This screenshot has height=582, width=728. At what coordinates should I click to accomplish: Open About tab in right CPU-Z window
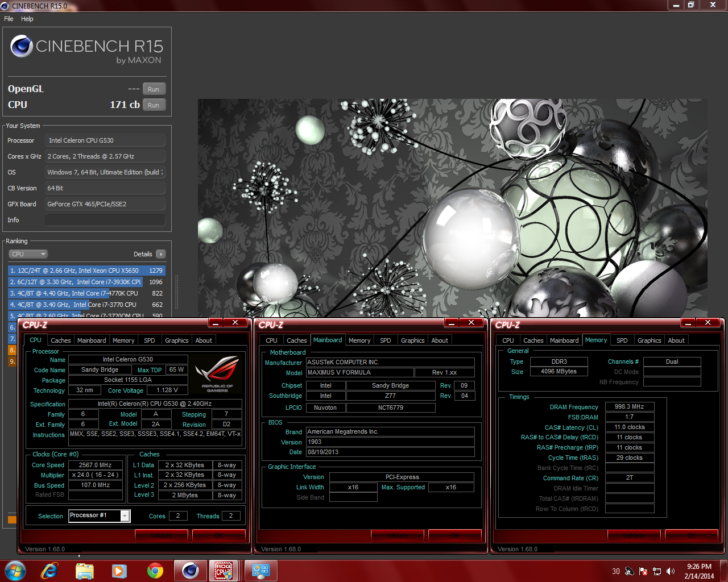coord(676,340)
